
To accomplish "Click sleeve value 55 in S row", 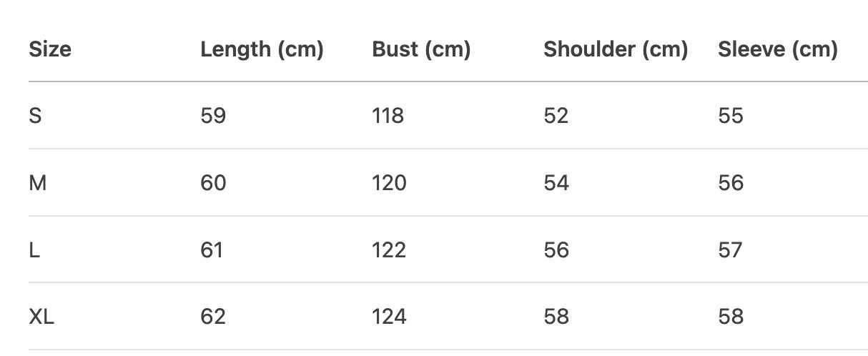I will click(731, 116).
